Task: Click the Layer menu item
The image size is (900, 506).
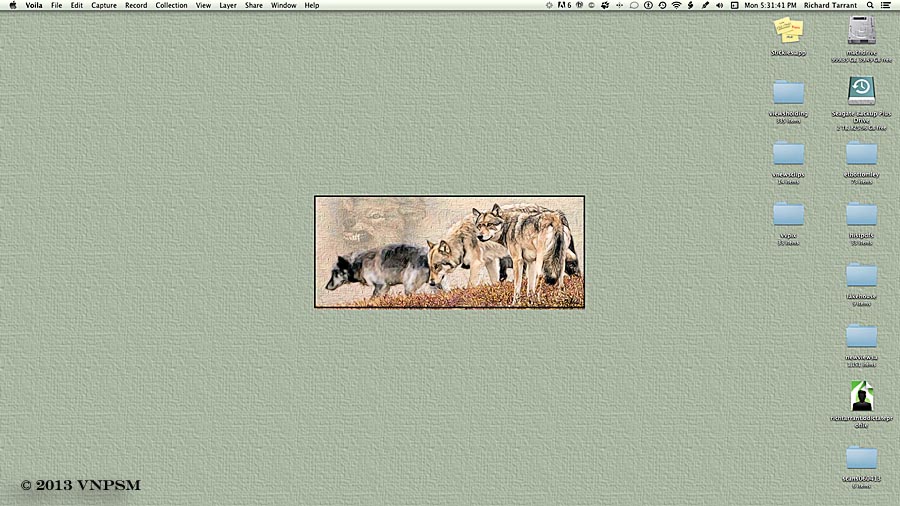Action: coord(228,5)
